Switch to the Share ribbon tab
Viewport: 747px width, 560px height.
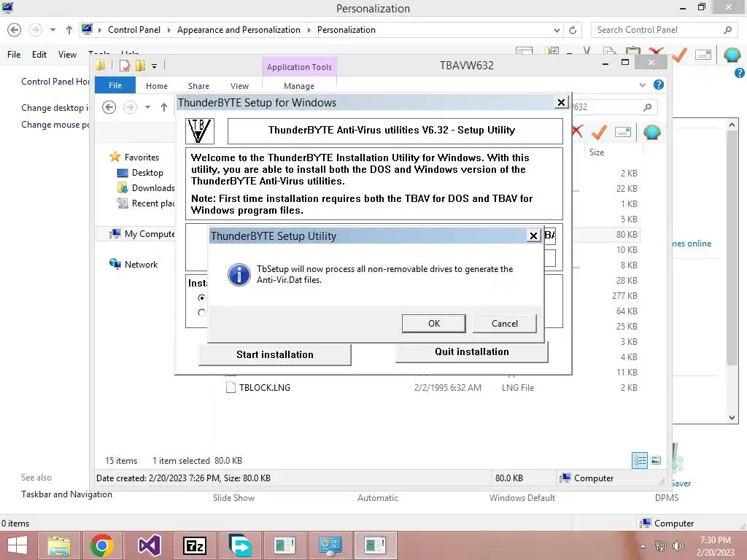[x=198, y=86]
